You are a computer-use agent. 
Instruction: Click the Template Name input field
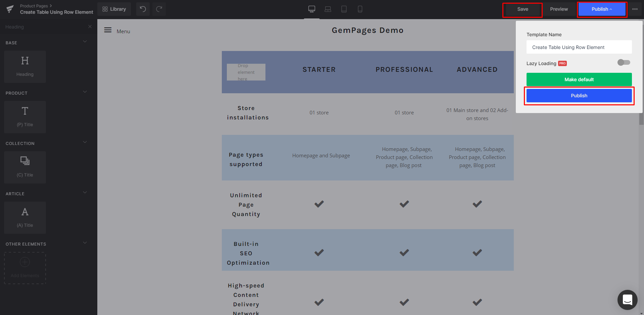tap(579, 47)
